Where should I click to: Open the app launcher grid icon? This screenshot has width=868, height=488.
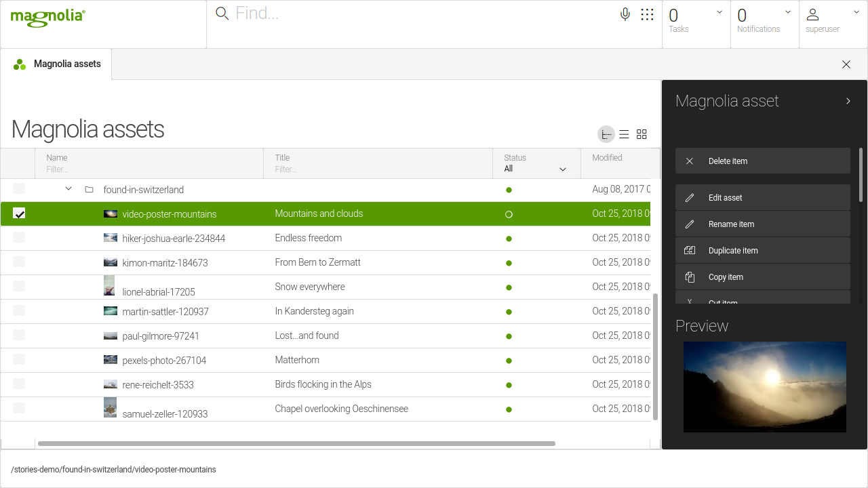pyautogui.click(x=647, y=14)
